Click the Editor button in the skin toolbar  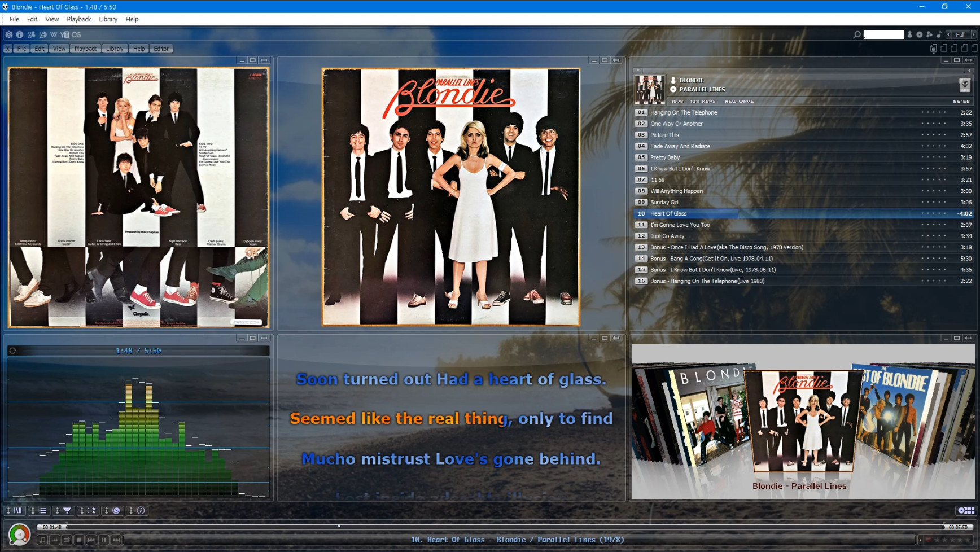pos(161,49)
